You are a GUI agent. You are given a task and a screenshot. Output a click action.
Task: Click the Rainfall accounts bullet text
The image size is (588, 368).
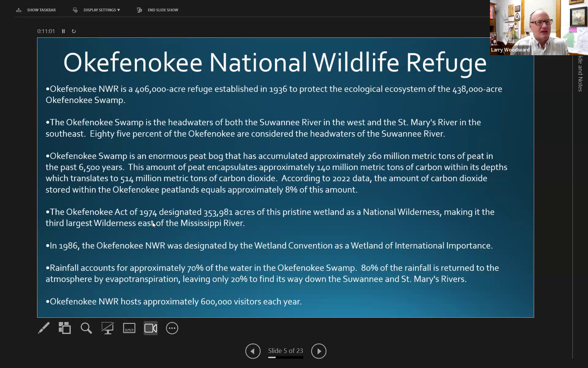(272, 273)
